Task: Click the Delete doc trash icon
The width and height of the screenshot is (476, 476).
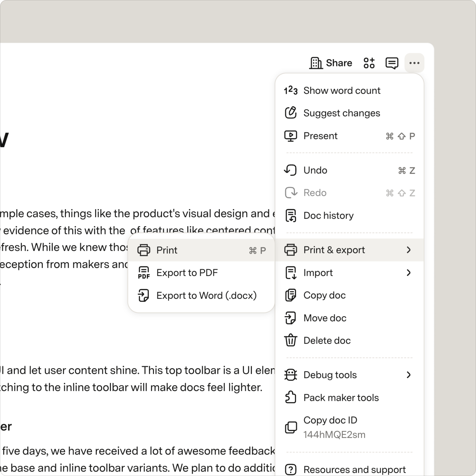Action: [291, 340]
